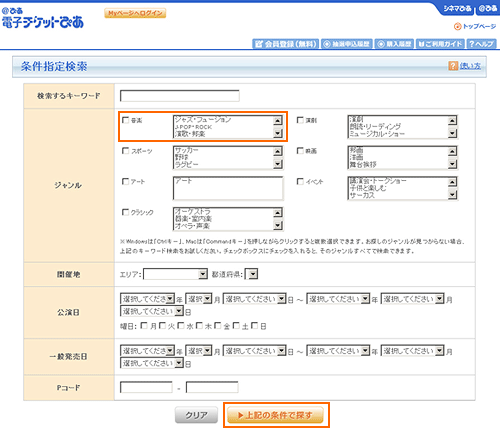Click the クリア button
The image size is (500, 428).
click(x=196, y=415)
